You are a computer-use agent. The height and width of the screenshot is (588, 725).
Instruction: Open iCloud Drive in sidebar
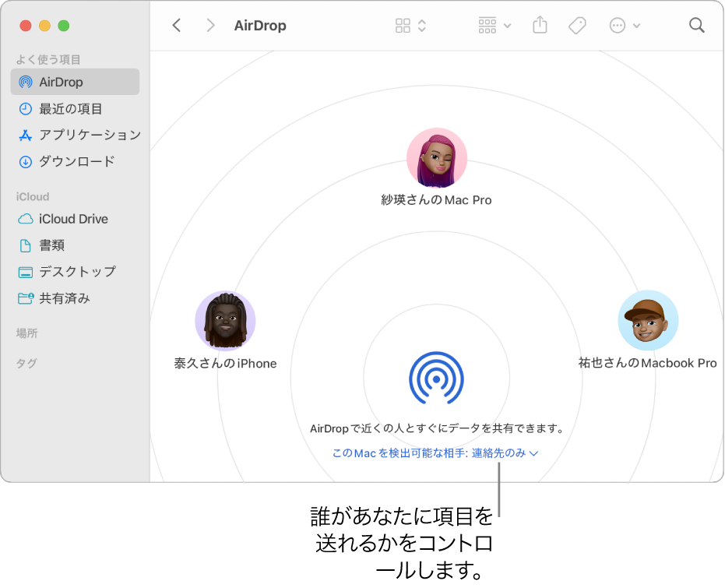click(x=75, y=219)
